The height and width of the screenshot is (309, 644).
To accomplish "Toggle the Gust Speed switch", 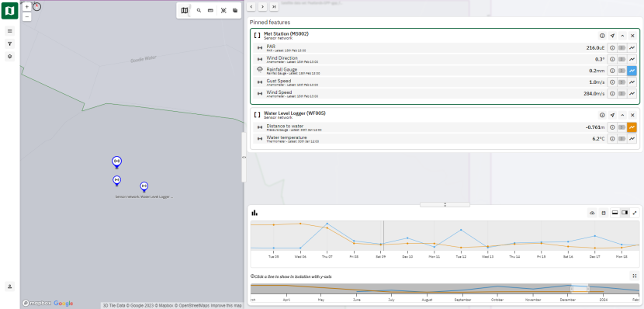I will [621, 82].
